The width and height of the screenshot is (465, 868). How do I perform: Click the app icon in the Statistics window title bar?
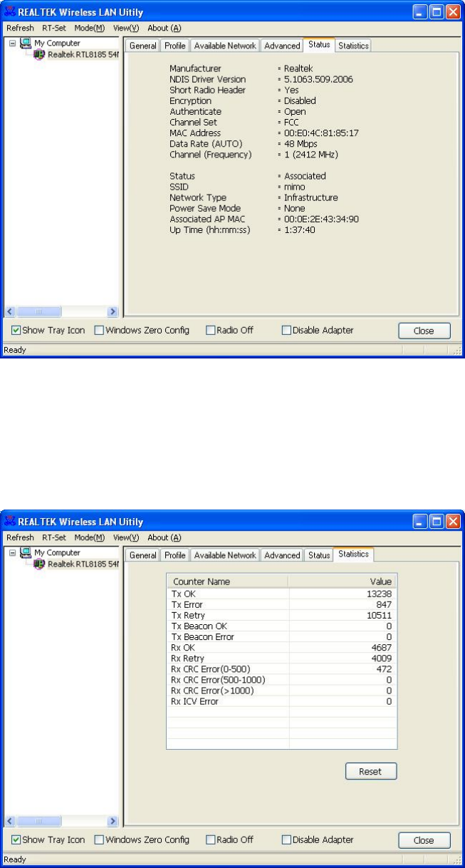(x=11, y=522)
